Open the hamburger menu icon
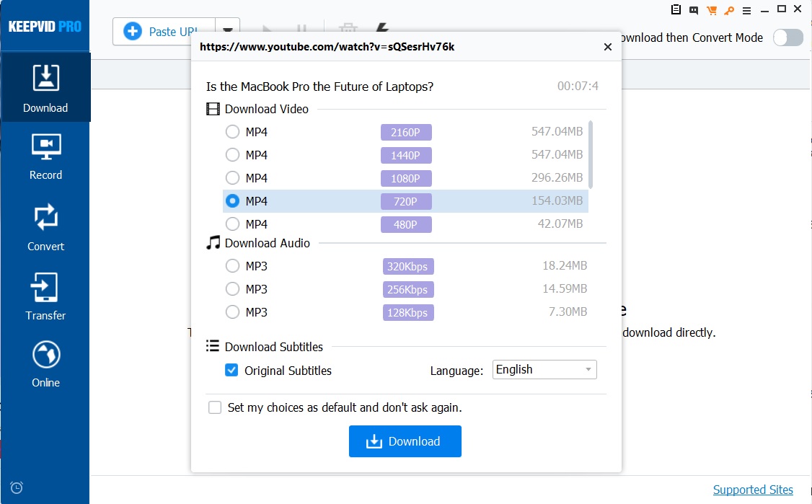Viewport: 812px width, 504px height. 747,10
